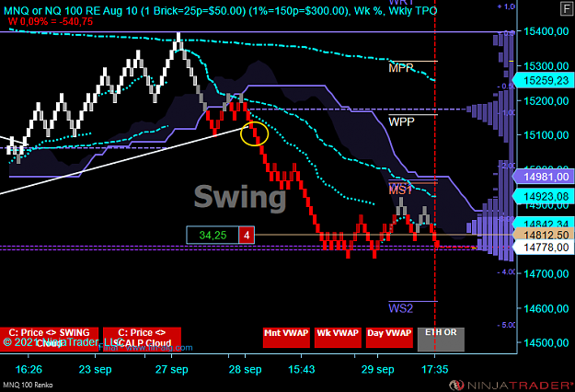Click the 14923,08 cyan price marker
Image resolution: width=575 pixels, height=392 pixels.
pos(544,196)
